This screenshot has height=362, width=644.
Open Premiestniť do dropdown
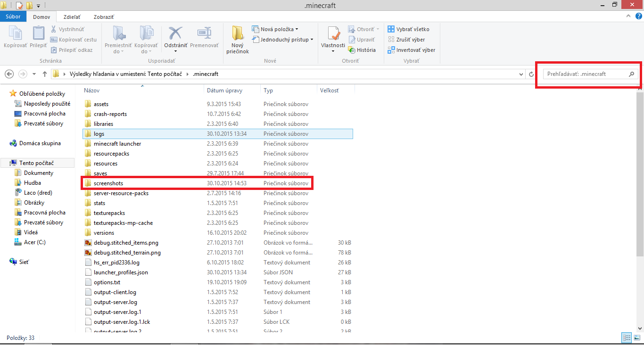click(x=118, y=40)
